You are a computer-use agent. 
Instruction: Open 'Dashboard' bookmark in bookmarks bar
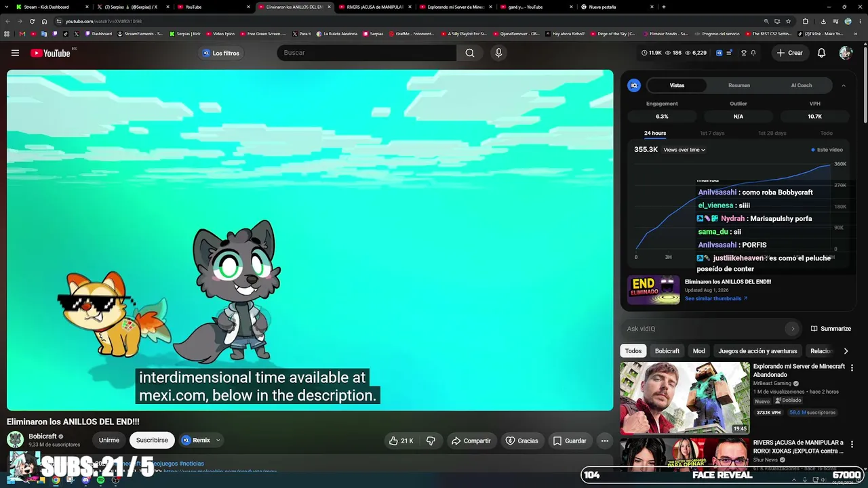coord(98,33)
